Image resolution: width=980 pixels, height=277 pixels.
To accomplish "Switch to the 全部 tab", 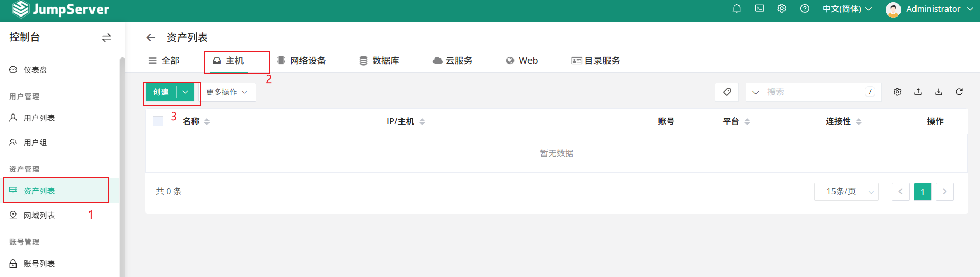I will pos(164,60).
